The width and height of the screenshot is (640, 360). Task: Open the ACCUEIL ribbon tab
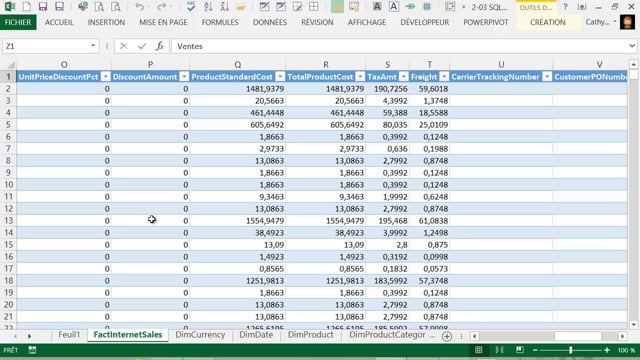pos(59,22)
